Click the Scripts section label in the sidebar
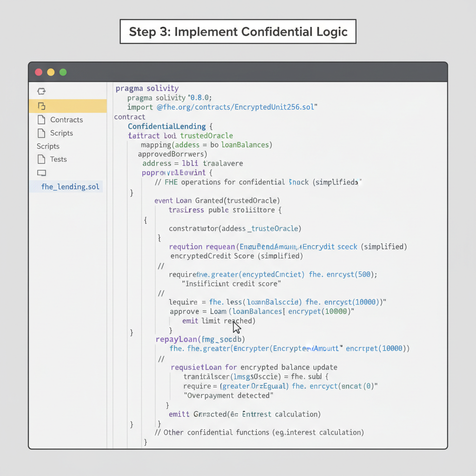This screenshot has width=476, height=476. pyautogui.click(x=48, y=146)
